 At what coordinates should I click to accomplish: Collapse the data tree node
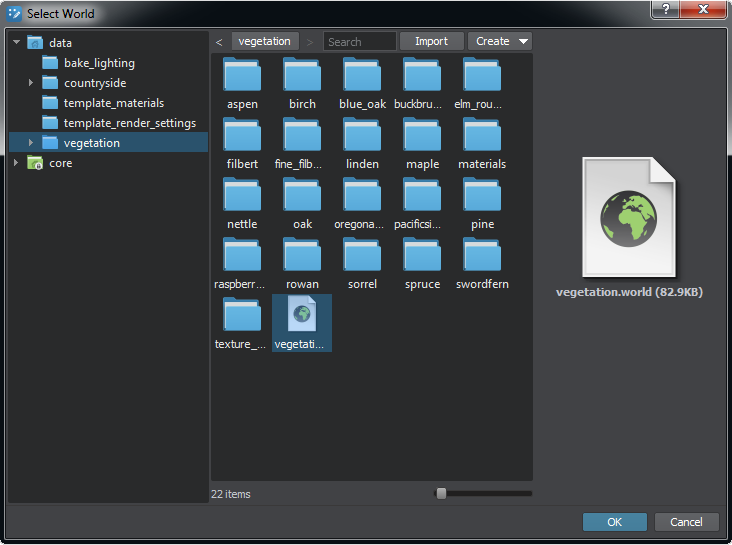[17, 43]
